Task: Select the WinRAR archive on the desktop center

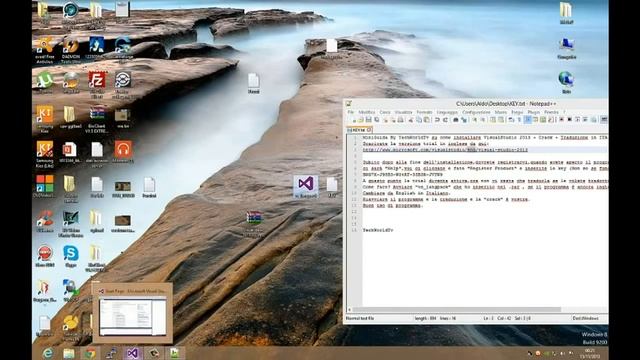Action: [254, 223]
